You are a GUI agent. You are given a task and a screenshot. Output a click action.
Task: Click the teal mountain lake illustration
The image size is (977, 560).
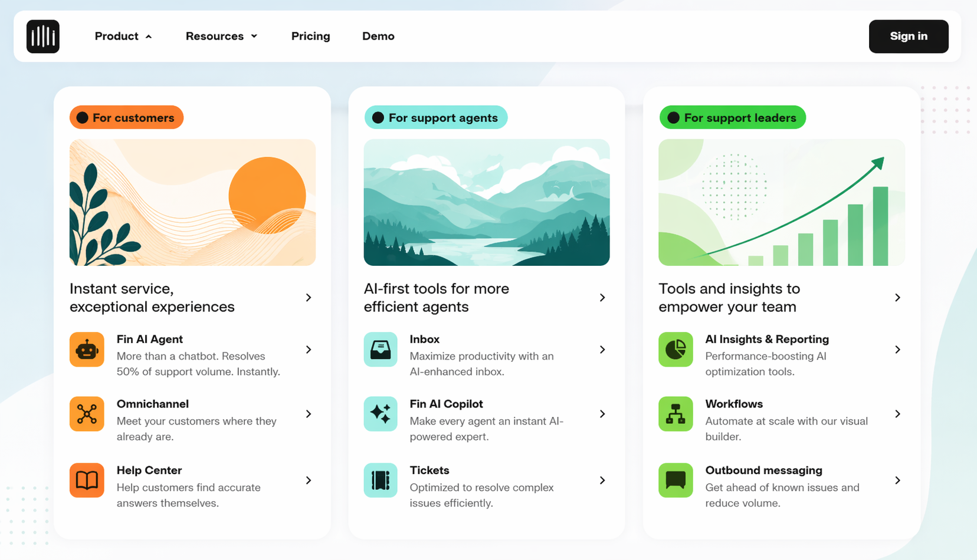point(487,202)
